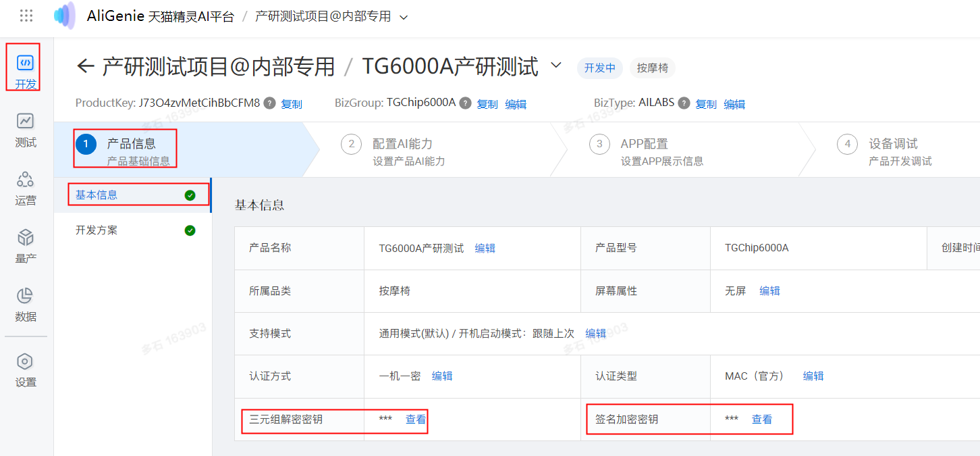Edit the BizType value

click(734, 104)
